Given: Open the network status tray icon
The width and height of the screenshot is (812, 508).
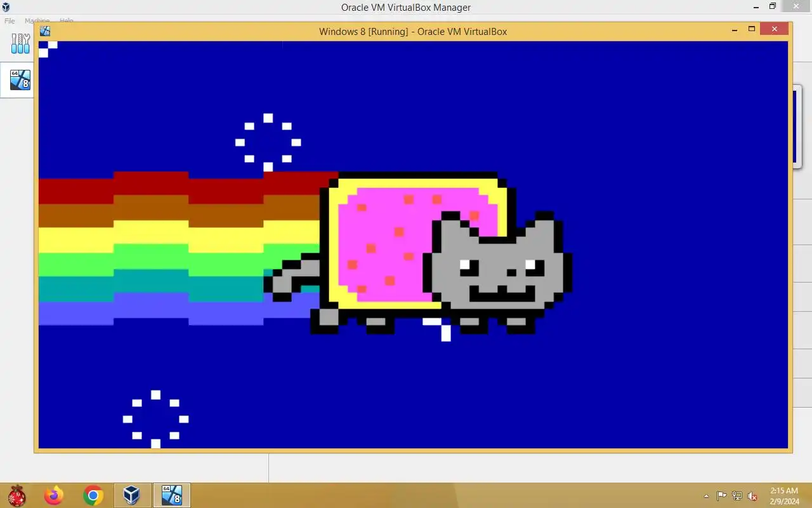Looking at the screenshot, I should tap(737, 496).
